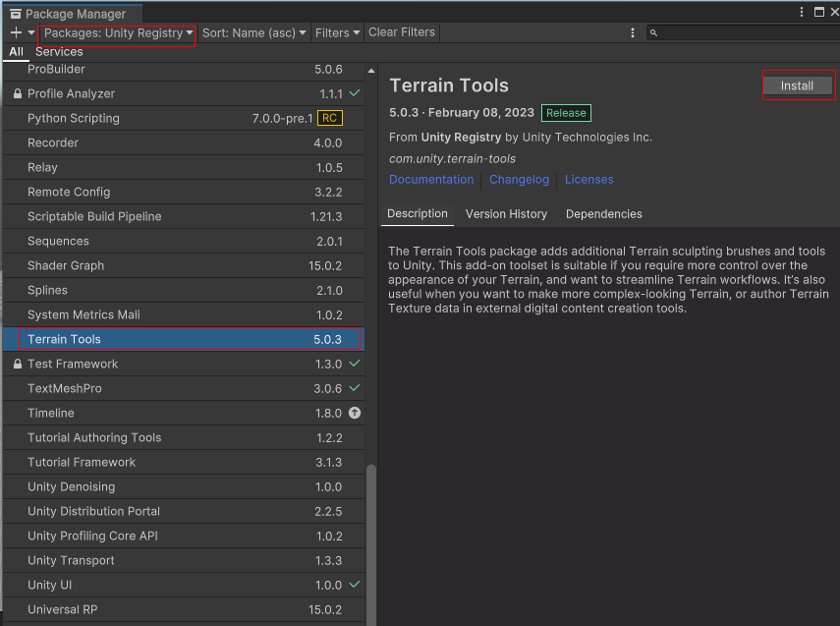The image size is (840, 626).
Task: Select the Remote Config package
Action: click(x=184, y=193)
